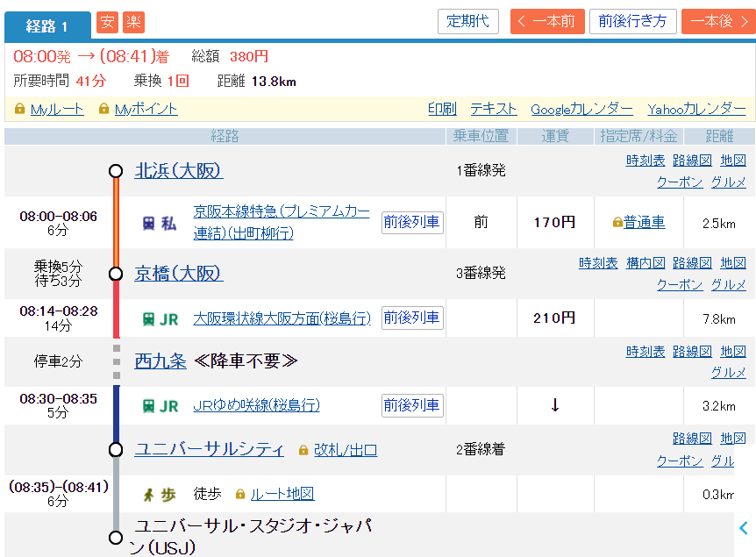Click the lock icon beside 改札/出口
This screenshot has width=756, height=557.
click(303, 450)
